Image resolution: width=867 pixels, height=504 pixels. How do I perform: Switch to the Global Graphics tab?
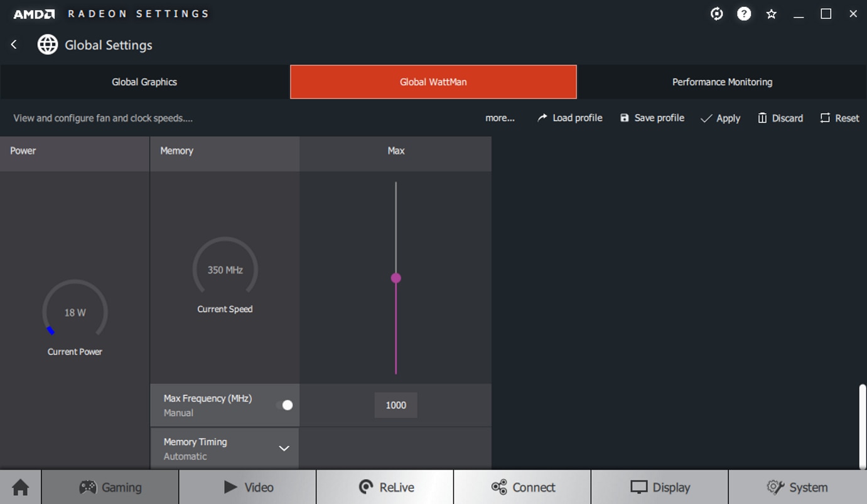coord(144,82)
